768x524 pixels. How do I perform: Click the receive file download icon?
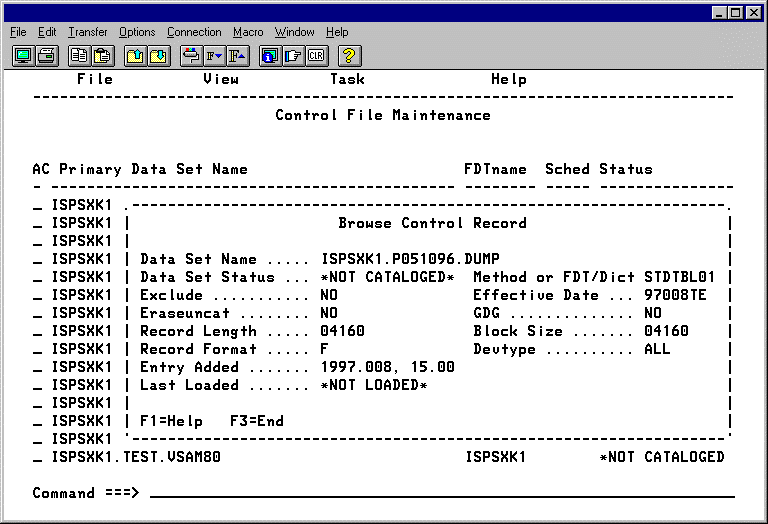158,56
